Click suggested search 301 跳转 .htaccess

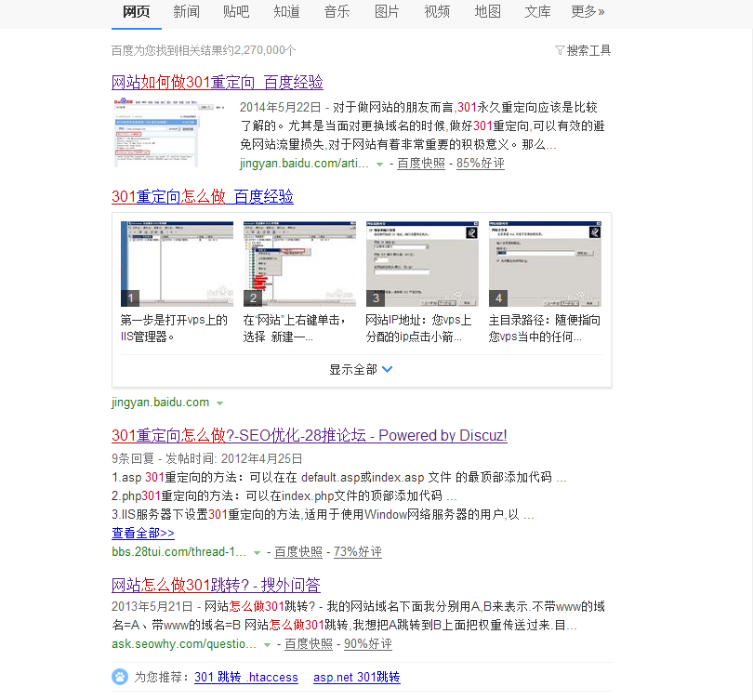[246, 678]
